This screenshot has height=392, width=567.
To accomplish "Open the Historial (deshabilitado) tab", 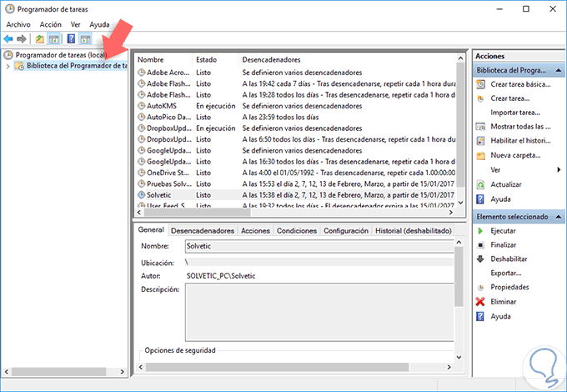I will (x=414, y=231).
